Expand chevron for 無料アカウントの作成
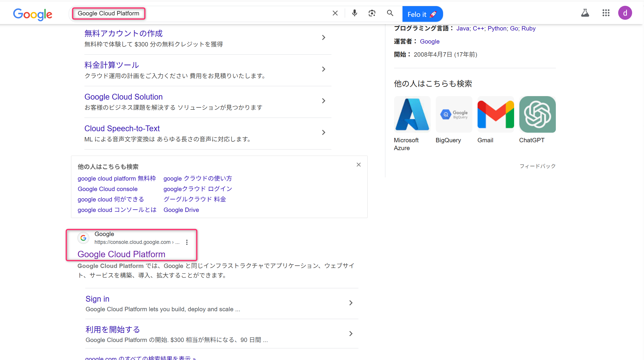Image resolution: width=644 pixels, height=360 pixels. click(324, 37)
